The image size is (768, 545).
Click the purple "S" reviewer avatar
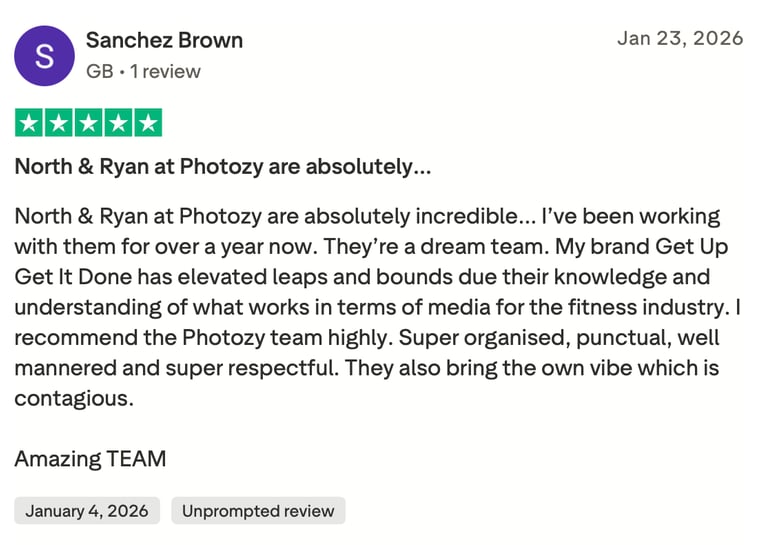[x=44, y=55]
